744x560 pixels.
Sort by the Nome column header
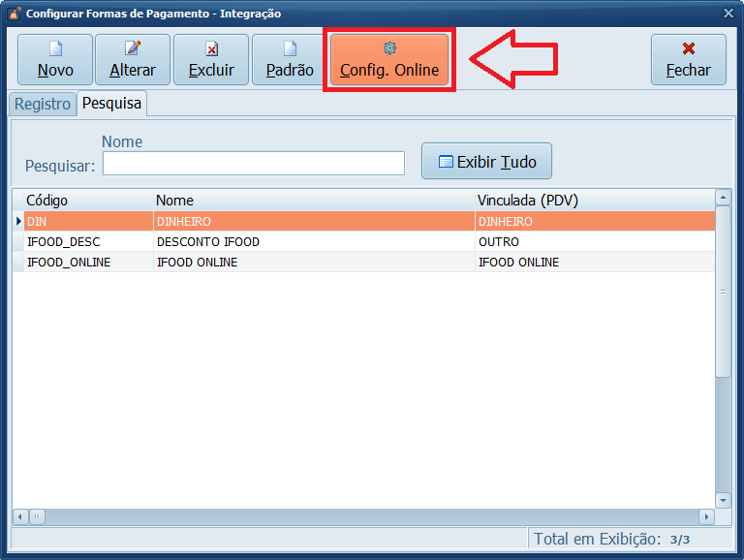coord(314,201)
